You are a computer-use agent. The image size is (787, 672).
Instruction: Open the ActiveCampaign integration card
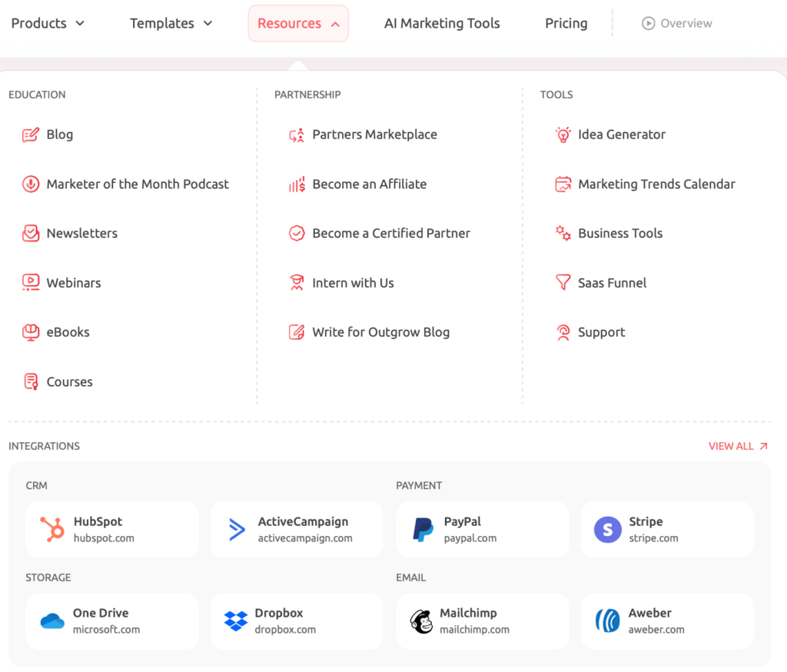coord(297,529)
